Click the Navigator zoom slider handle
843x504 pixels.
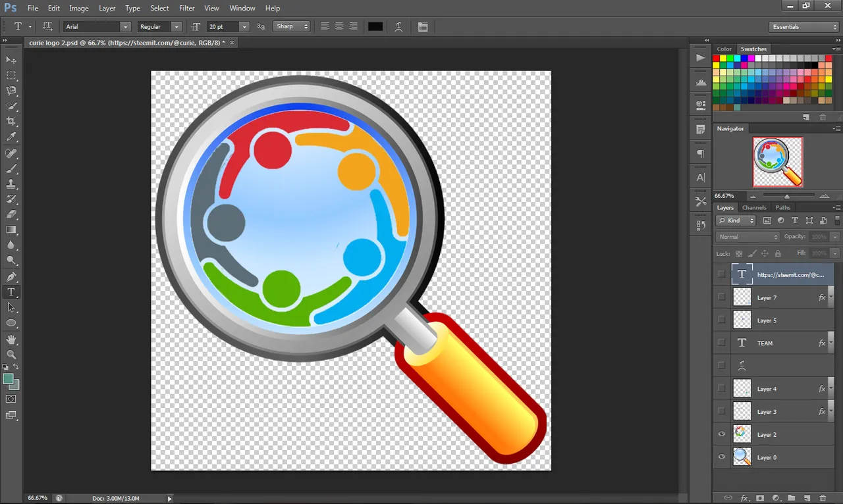(x=787, y=196)
